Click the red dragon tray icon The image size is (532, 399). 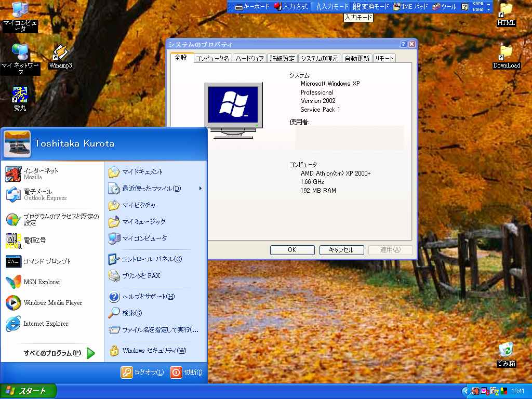[476, 391]
